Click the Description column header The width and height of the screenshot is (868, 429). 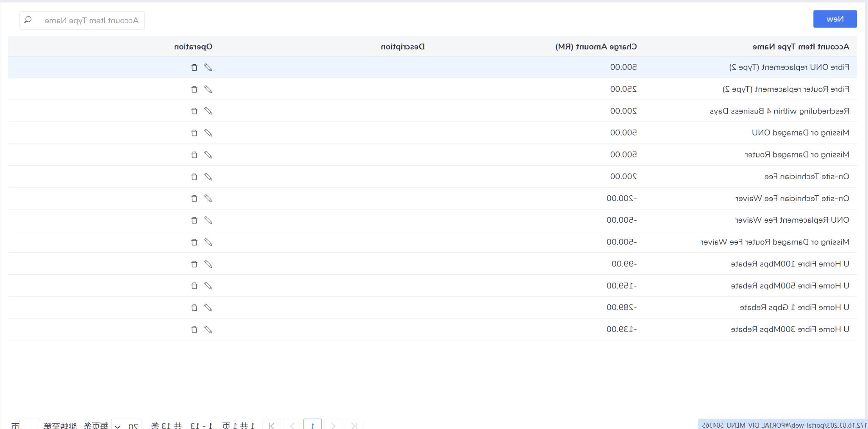pyautogui.click(x=403, y=47)
